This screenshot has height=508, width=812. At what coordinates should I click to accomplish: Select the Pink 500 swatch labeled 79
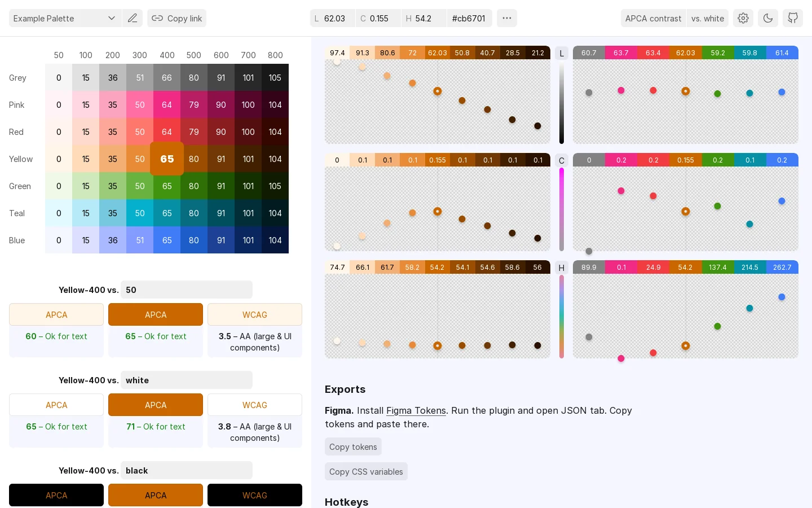pos(194,104)
